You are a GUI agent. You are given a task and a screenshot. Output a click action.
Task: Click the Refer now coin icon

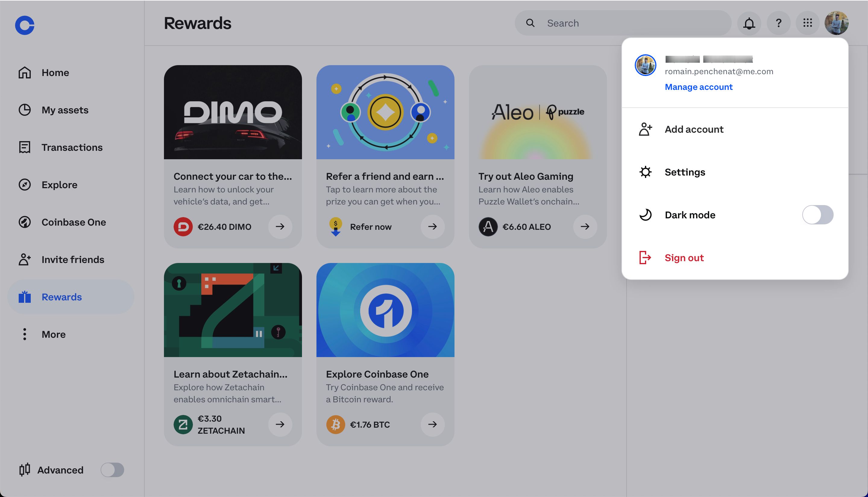pos(336,227)
